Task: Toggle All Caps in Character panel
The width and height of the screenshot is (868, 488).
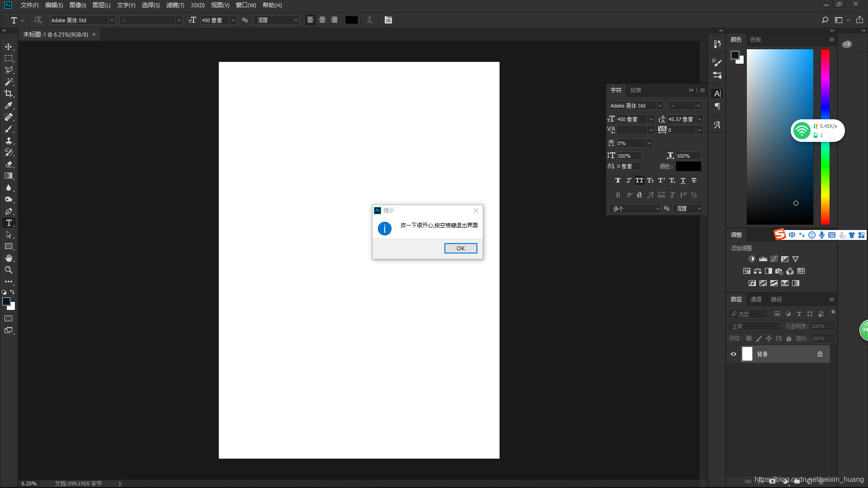Action: [639, 180]
